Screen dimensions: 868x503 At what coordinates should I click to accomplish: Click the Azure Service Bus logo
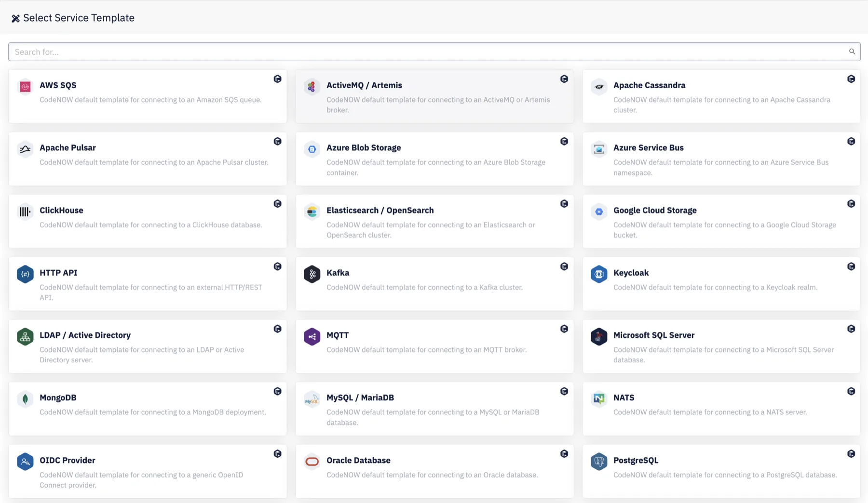[599, 149]
